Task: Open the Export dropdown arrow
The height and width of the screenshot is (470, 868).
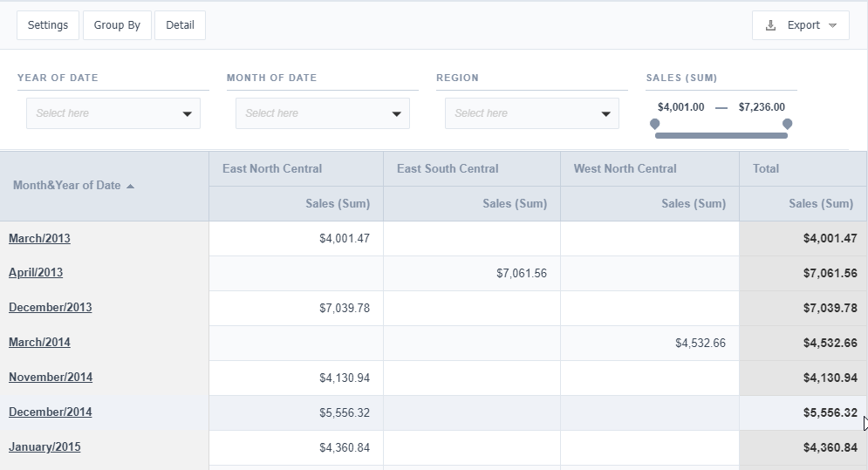Action: point(833,25)
